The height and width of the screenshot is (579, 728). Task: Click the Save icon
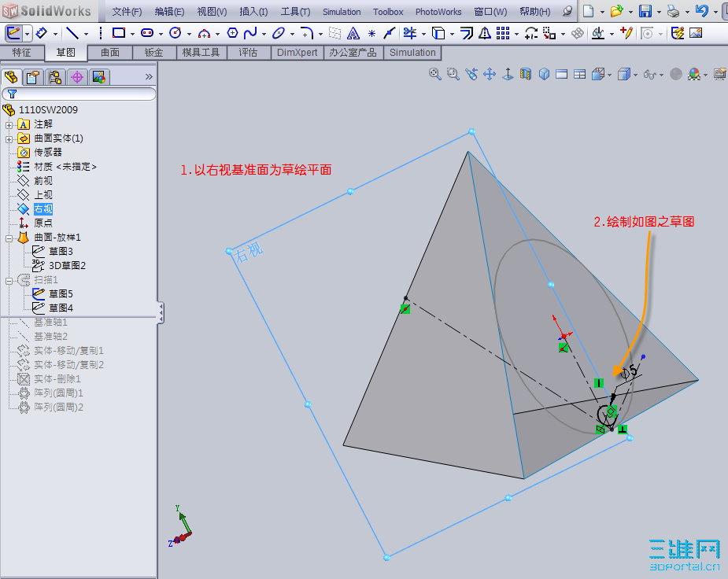tap(645, 11)
